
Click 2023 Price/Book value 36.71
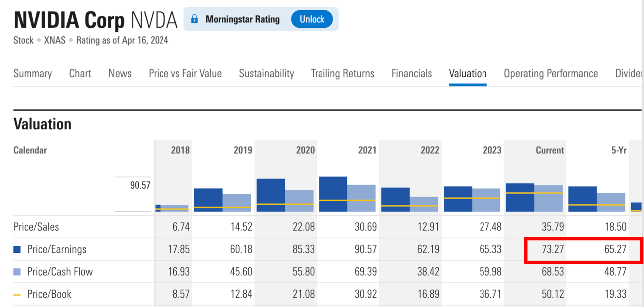[x=490, y=294]
